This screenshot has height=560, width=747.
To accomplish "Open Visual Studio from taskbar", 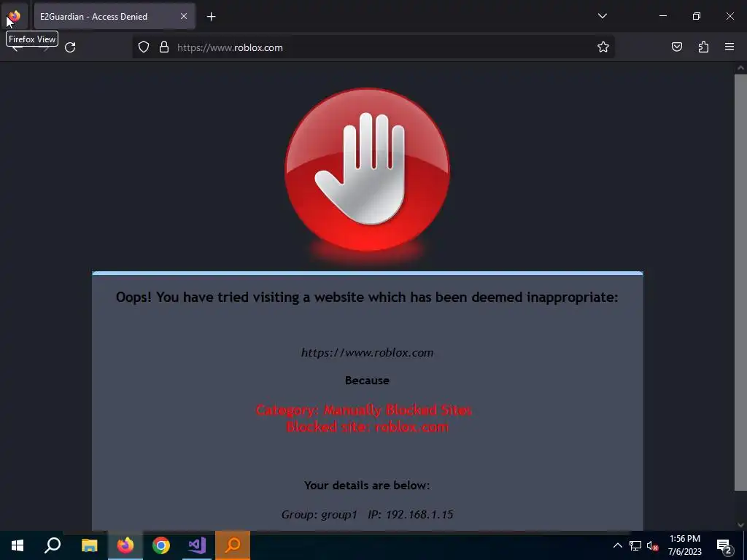I will click(197, 545).
